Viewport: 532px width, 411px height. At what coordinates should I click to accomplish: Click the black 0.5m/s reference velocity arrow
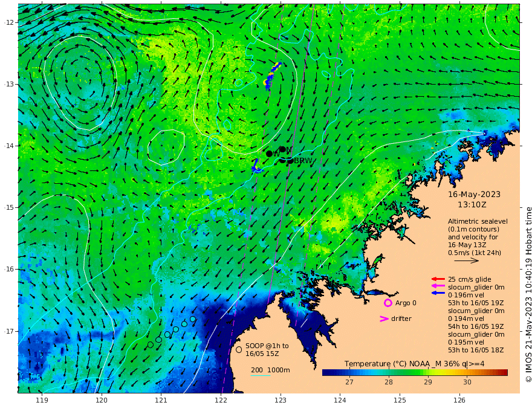[x=466, y=261]
